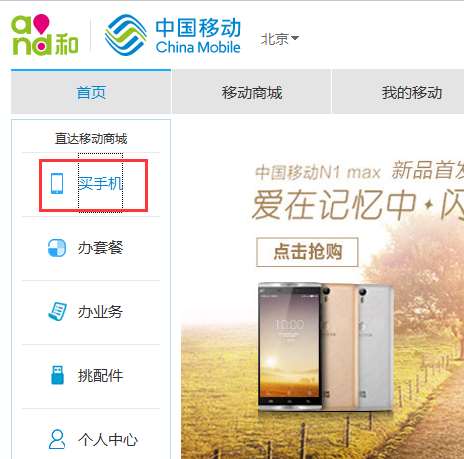
Task: Open the 北京 city dropdown
Action: click(280, 39)
